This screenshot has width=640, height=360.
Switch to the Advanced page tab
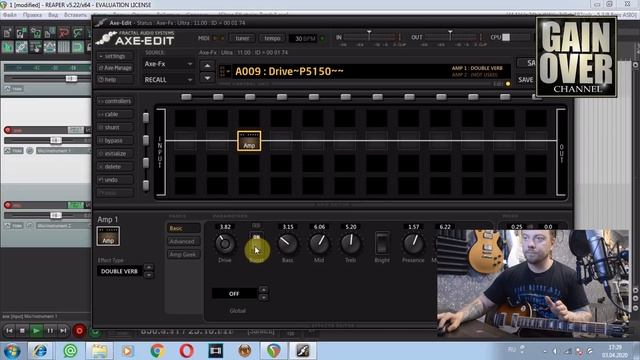point(183,241)
